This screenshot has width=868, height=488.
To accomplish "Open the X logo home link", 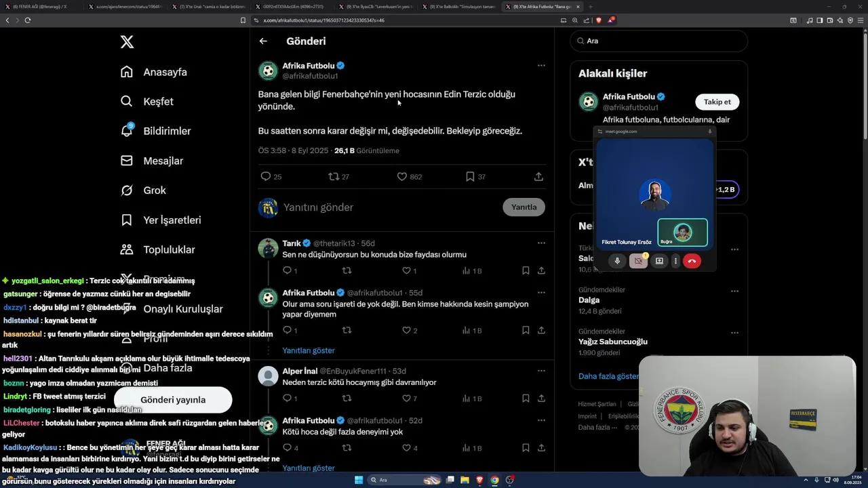I will 127,42.
